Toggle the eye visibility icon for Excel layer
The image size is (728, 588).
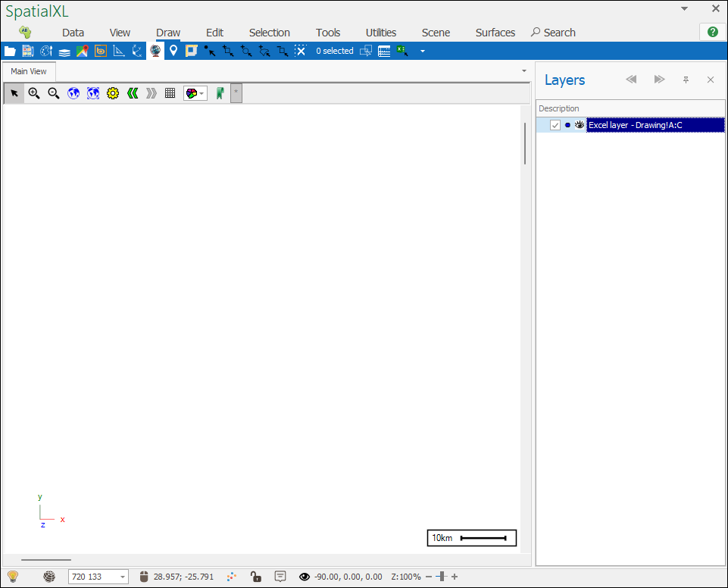click(580, 125)
